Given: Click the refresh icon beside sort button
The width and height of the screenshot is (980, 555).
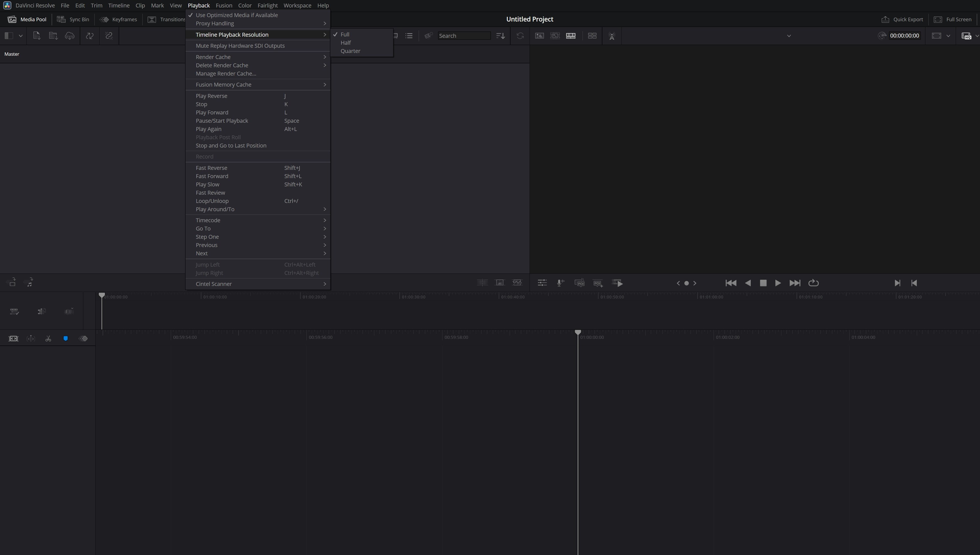Looking at the screenshot, I should tap(520, 36).
